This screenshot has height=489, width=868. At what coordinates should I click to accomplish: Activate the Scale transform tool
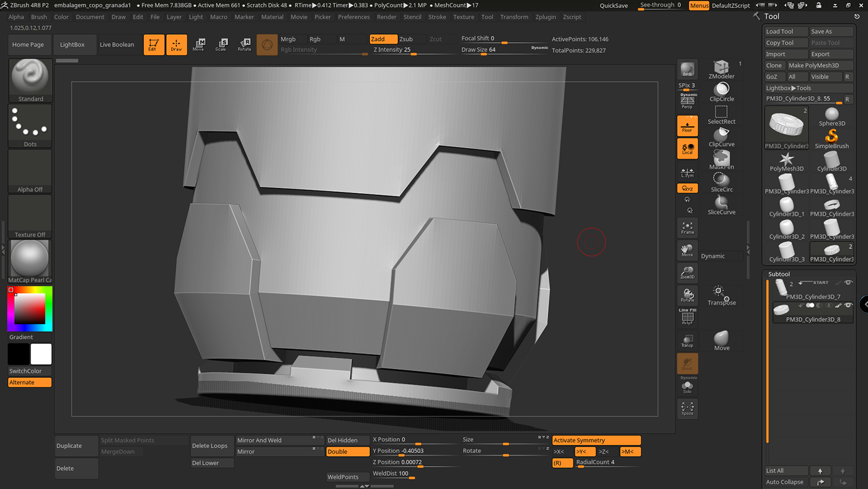(221, 45)
